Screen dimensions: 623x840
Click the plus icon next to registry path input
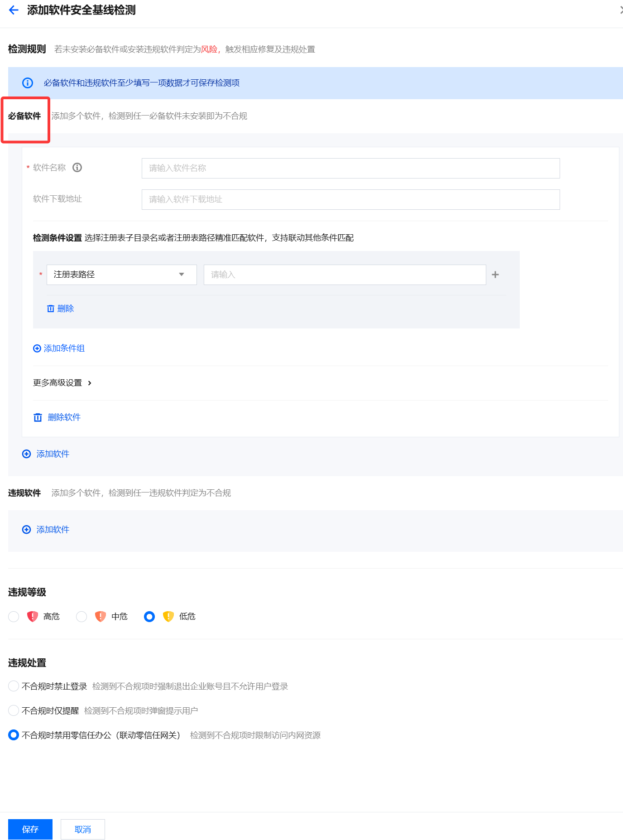tap(495, 275)
